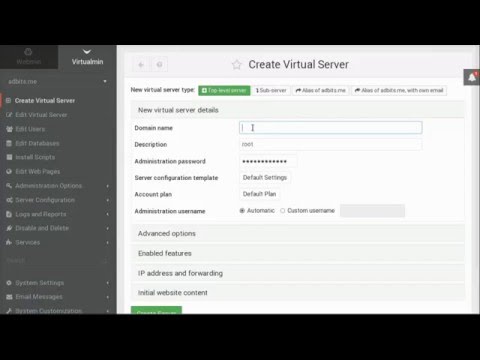Click the Server Configuration gears icon
This screenshot has width=480, height=360.
(9, 200)
